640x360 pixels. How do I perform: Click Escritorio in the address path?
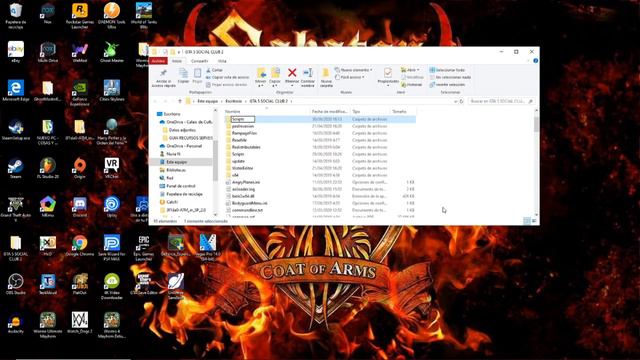point(234,101)
